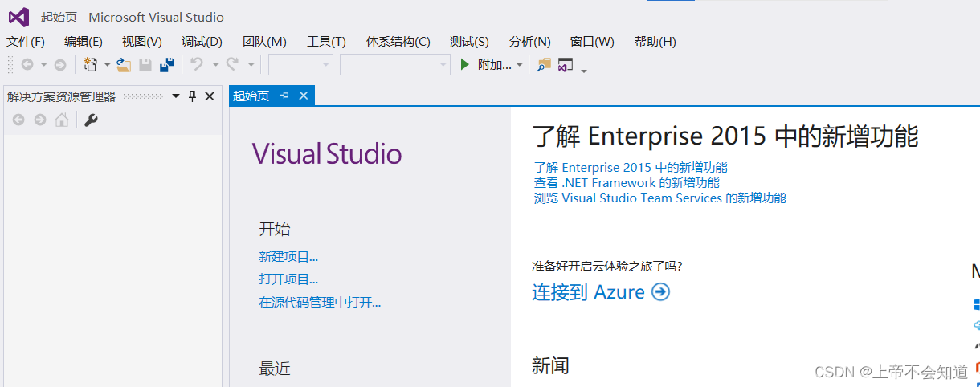Expand the 附加 debug target dropdown arrow

pos(520,65)
